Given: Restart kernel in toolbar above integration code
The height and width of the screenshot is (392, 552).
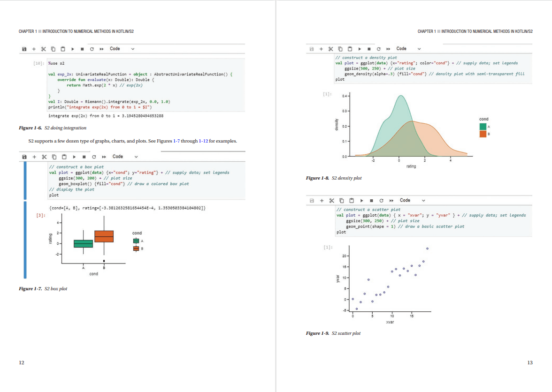Looking at the screenshot, I should coord(92,49).
